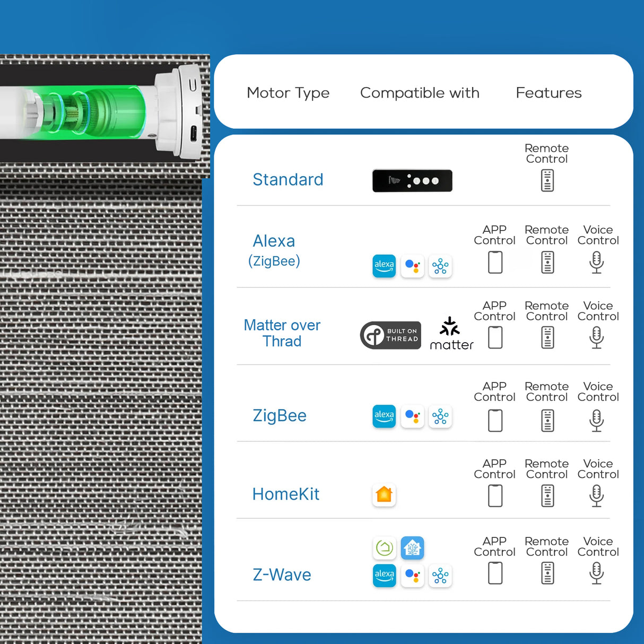644x644 pixels.
Task: Click the Alexa icon in the Alexa (ZigBee) row
Action: 384,266
